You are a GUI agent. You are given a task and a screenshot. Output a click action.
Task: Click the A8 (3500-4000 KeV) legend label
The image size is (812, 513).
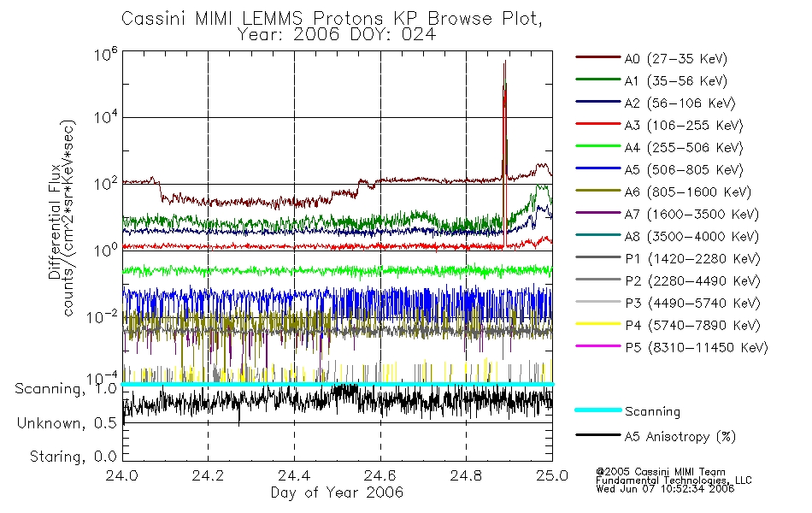pyautogui.click(x=691, y=238)
